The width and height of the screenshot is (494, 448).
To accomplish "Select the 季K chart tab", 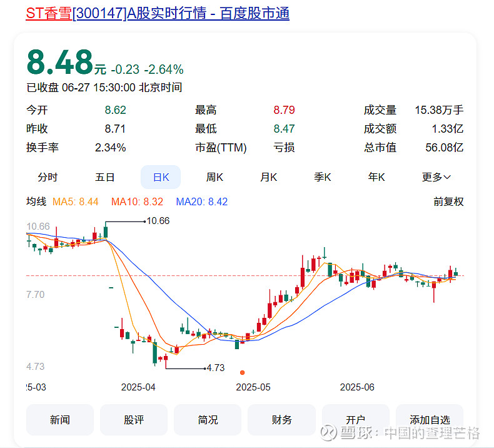I will (x=322, y=177).
